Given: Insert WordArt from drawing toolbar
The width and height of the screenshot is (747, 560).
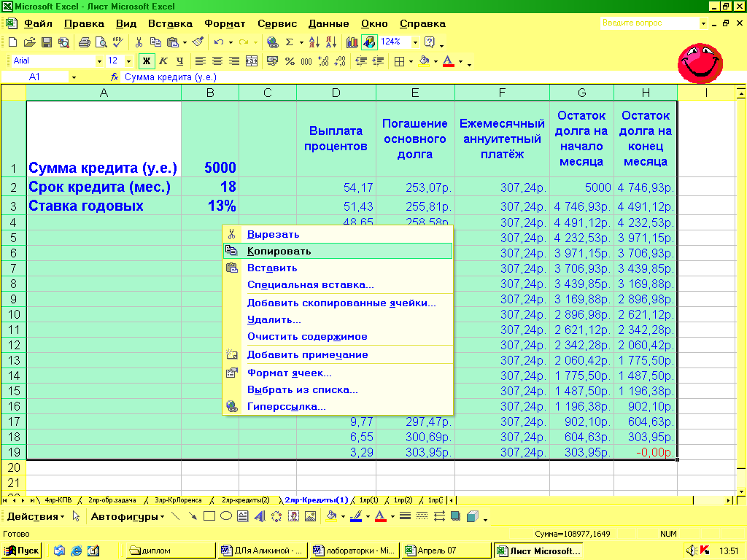Looking at the screenshot, I should pyautogui.click(x=260, y=517).
